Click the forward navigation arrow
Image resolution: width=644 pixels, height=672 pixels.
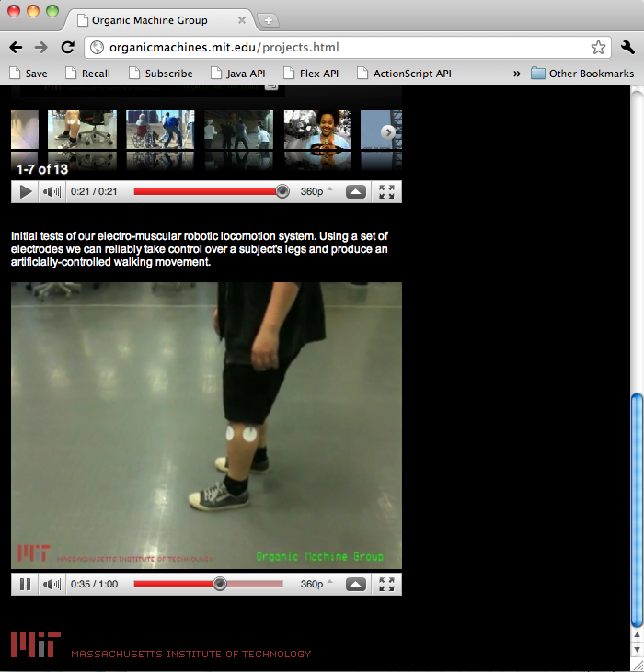pyautogui.click(x=41, y=47)
